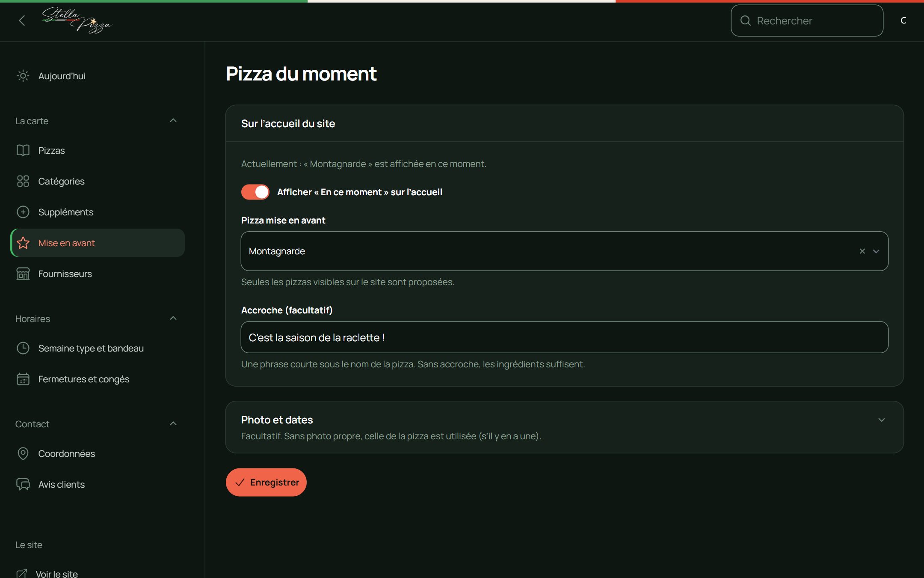The height and width of the screenshot is (578, 924).
Task: Focus the Rechercher search box
Action: point(807,21)
